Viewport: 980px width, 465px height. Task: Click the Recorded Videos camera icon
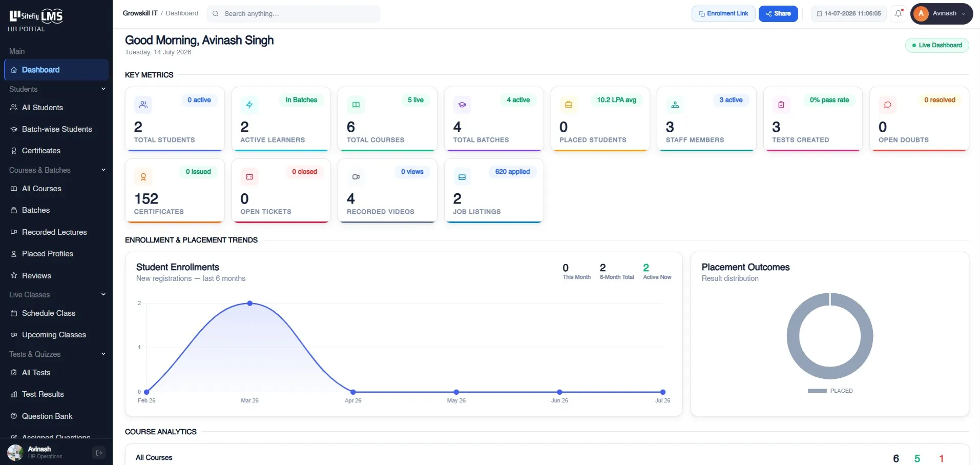[x=356, y=177]
